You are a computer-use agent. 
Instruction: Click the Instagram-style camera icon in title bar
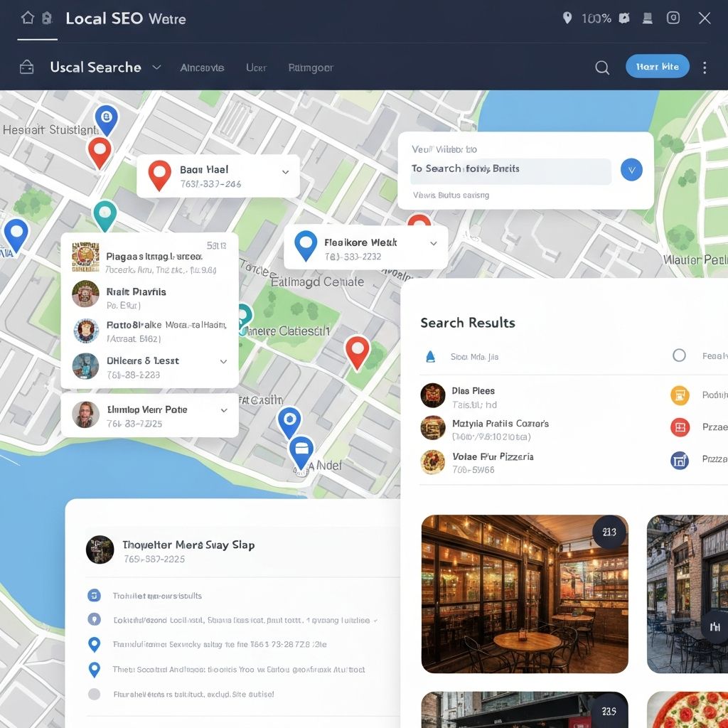click(673, 18)
